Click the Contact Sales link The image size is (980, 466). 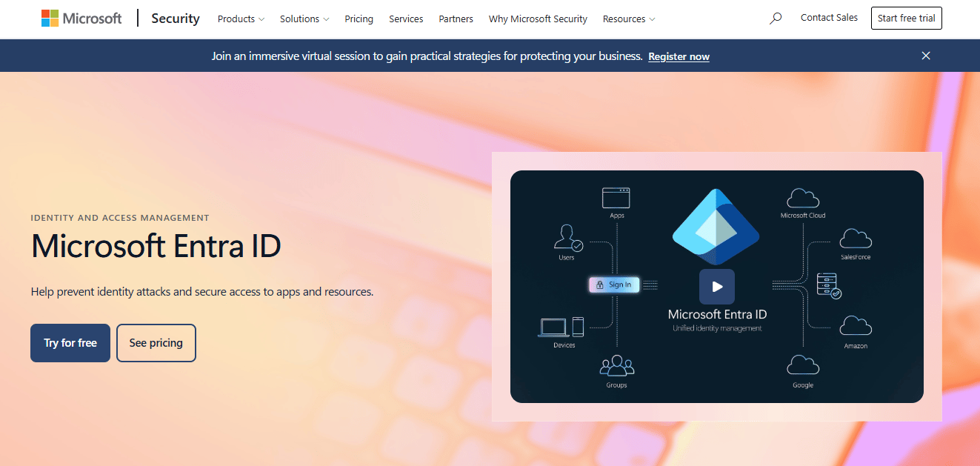(x=829, y=18)
